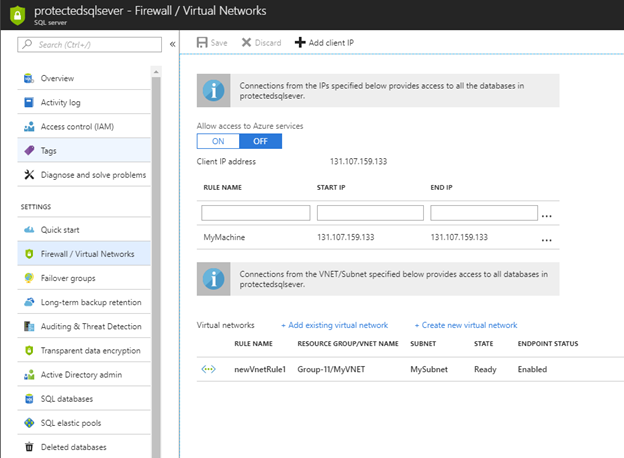Click Add existing virtual network link
Screen dimensions: 624x458
pos(334,325)
